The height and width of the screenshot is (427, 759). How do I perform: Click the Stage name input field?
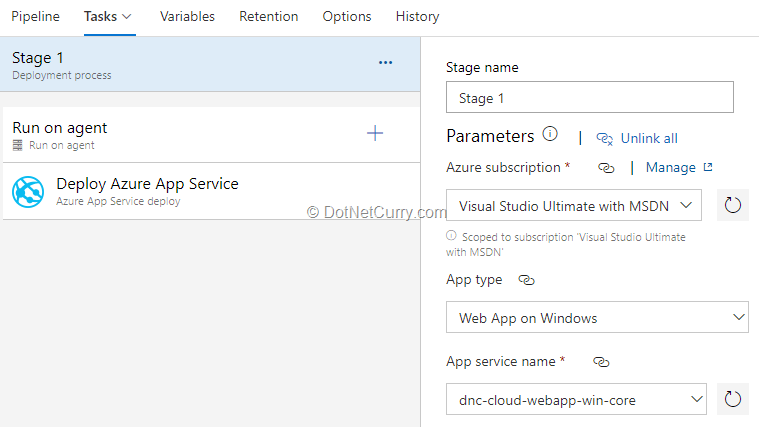coord(590,97)
